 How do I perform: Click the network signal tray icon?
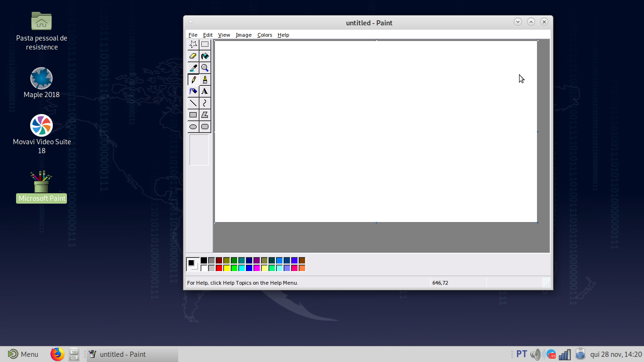pyautogui.click(x=565, y=354)
